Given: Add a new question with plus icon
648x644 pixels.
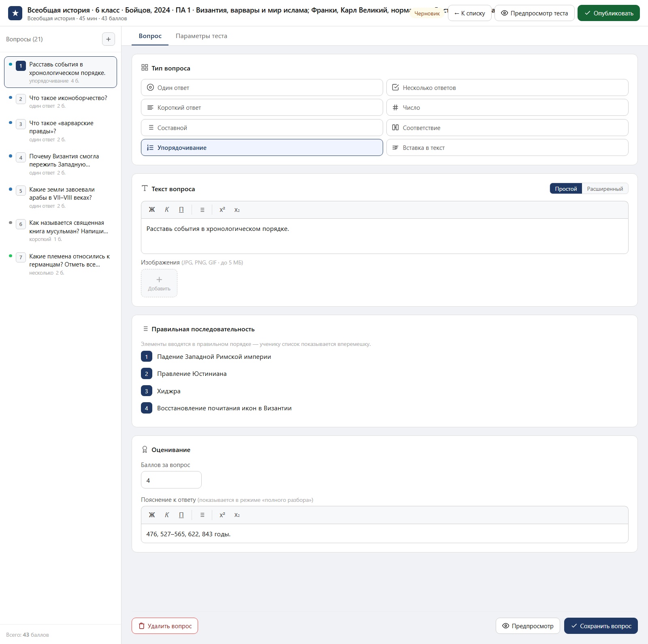Looking at the screenshot, I should click(109, 39).
